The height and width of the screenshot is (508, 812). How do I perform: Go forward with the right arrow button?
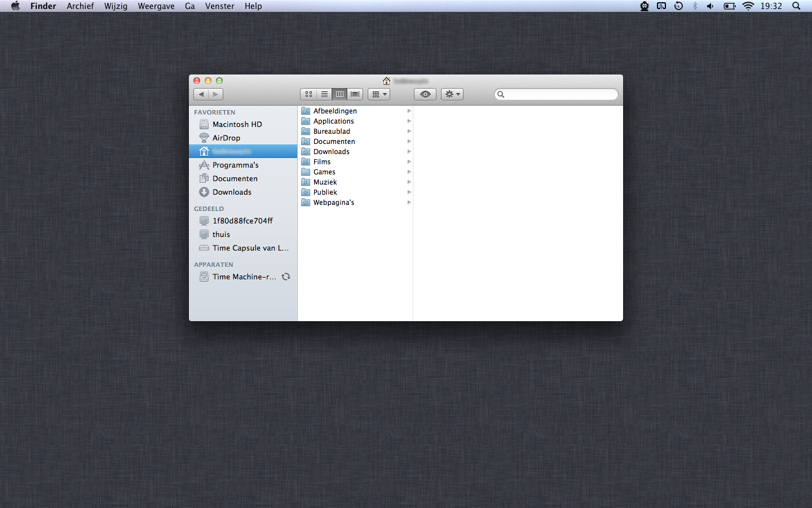pyautogui.click(x=216, y=94)
